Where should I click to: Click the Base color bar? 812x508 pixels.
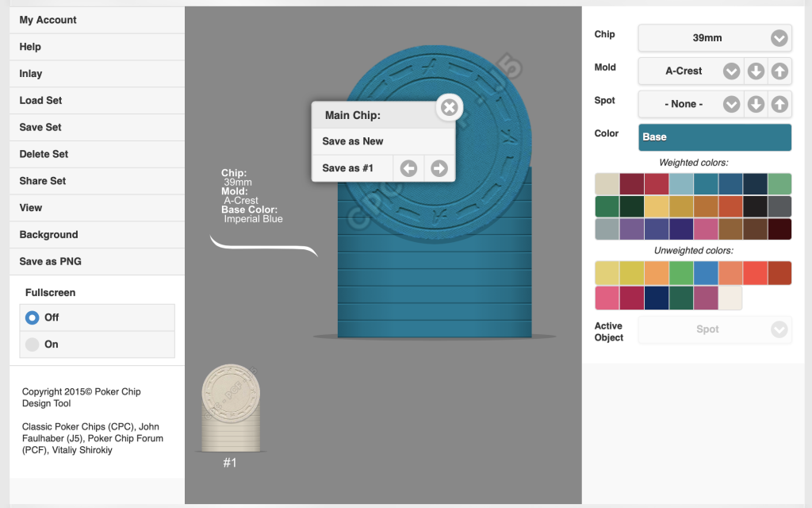(714, 137)
